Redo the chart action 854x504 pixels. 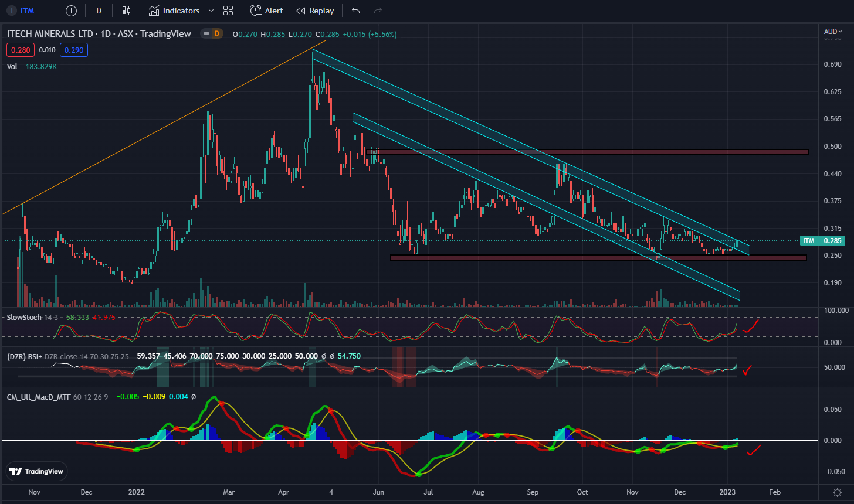point(378,11)
